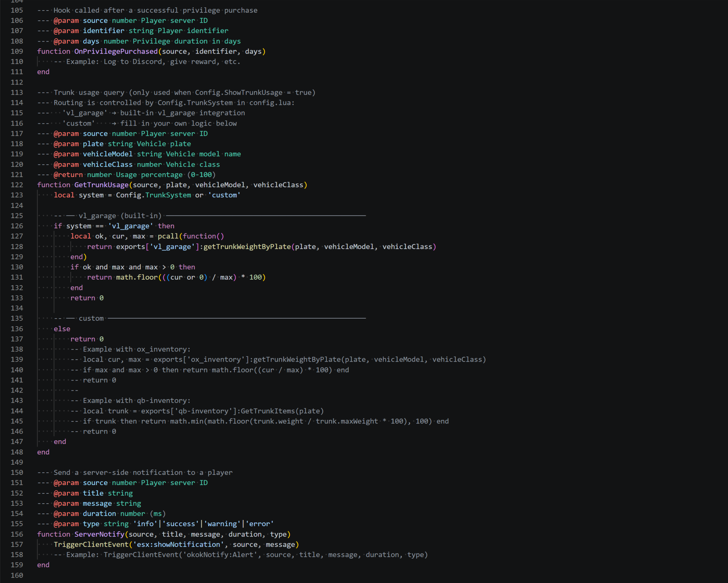The image size is (728, 583).
Task: Click '@param identifier' on line 107
Action: click(89, 31)
